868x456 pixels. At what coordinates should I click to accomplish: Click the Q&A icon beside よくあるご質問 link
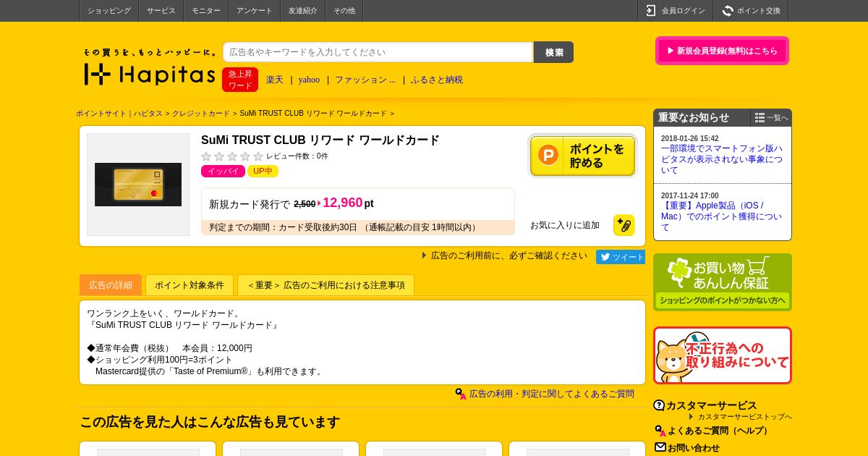tap(461, 394)
